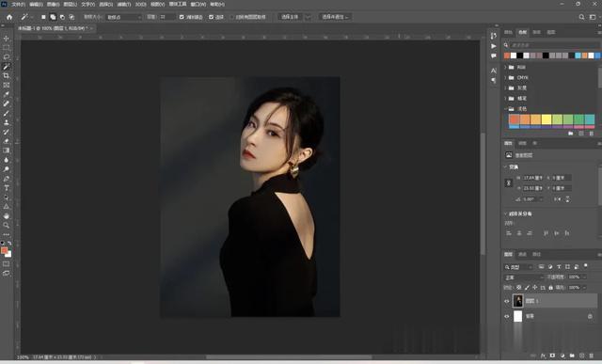Select the Crop tool
The image size is (602, 364).
[x=7, y=75]
